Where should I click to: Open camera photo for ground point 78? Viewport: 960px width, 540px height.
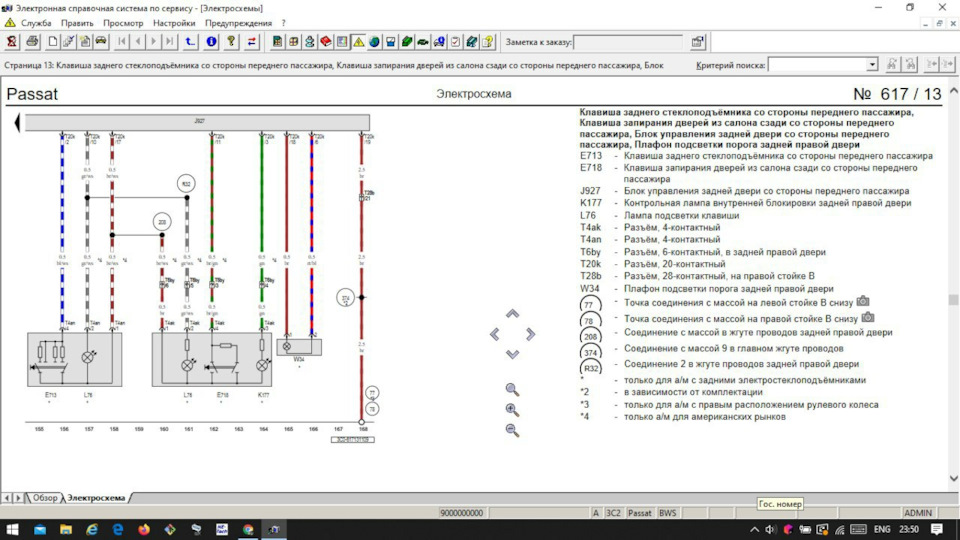pos(868,317)
